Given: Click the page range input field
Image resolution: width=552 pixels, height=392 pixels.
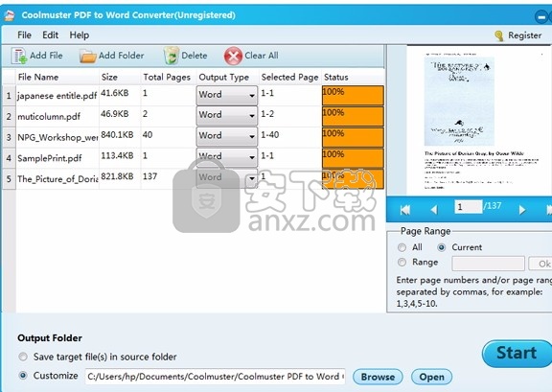Looking at the screenshot, I should (489, 264).
